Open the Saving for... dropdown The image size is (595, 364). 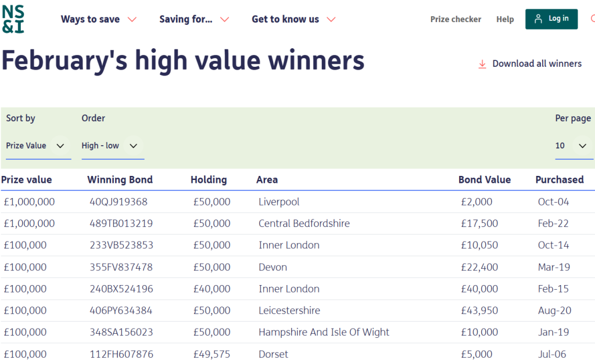193,19
